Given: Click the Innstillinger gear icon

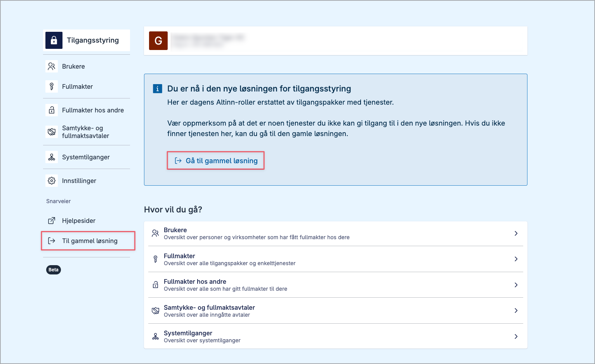Looking at the screenshot, I should click(x=52, y=181).
